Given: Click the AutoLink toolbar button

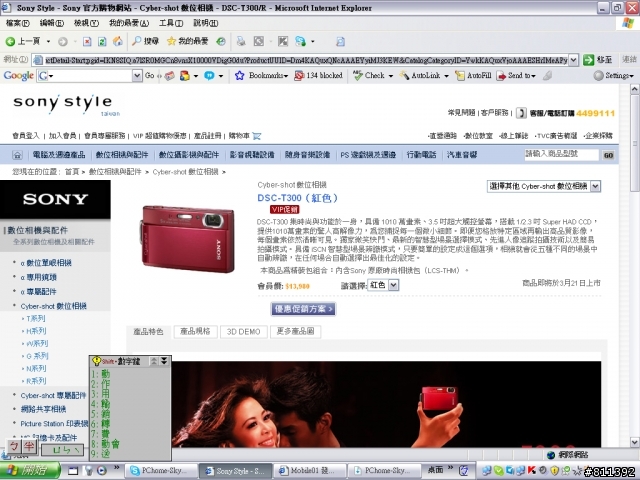Looking at the screenshot, I should pos(420,76).
